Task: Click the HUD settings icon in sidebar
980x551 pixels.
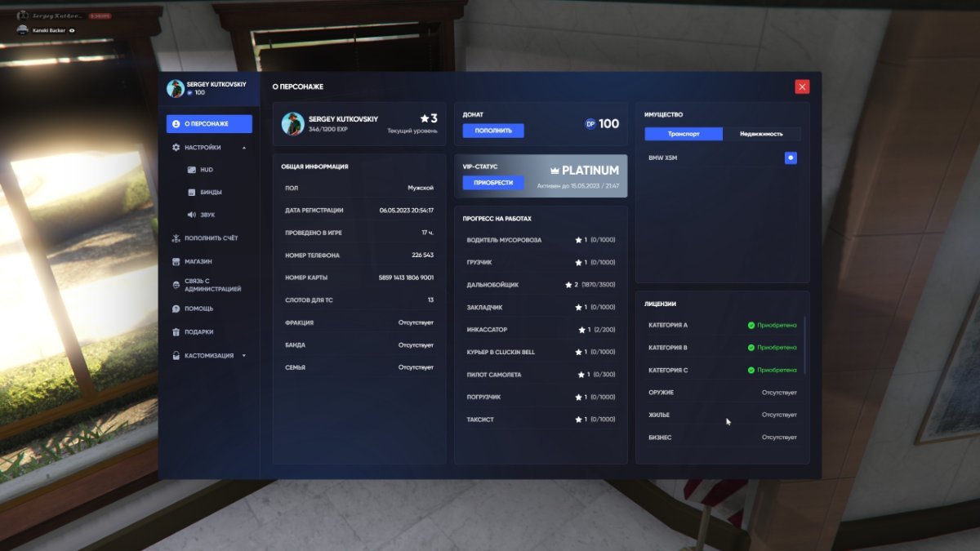Action: pyautogui.click(x=191, y=170)
